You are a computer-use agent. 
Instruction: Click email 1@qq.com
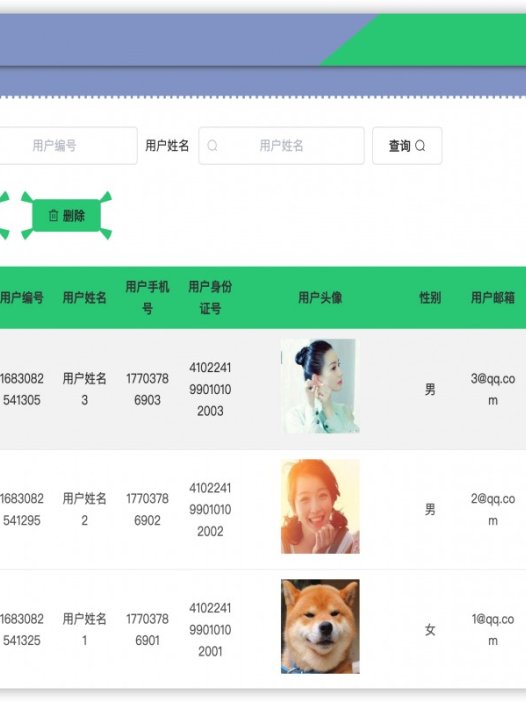pos(492,629)
